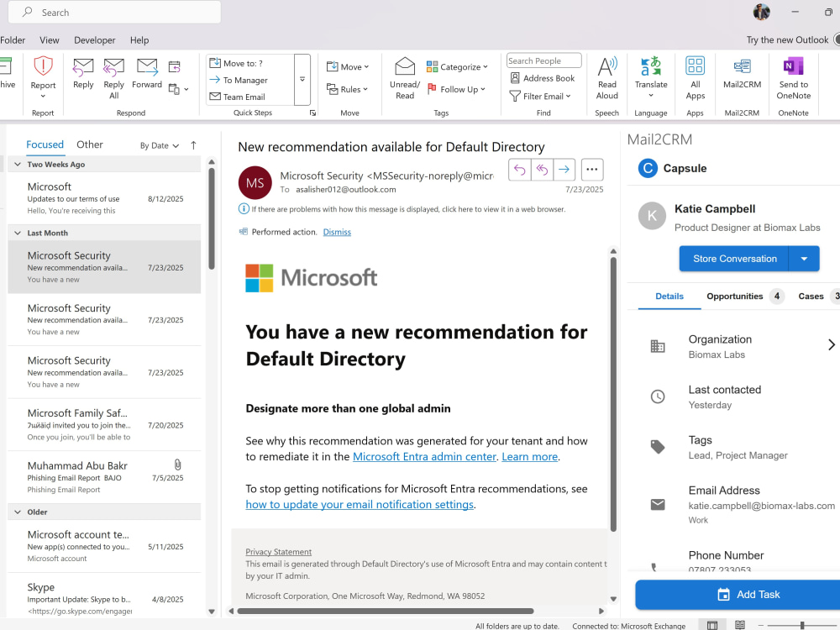Click the Forward ribbon icon
This screenshot has height=630, width=840.
147,67
